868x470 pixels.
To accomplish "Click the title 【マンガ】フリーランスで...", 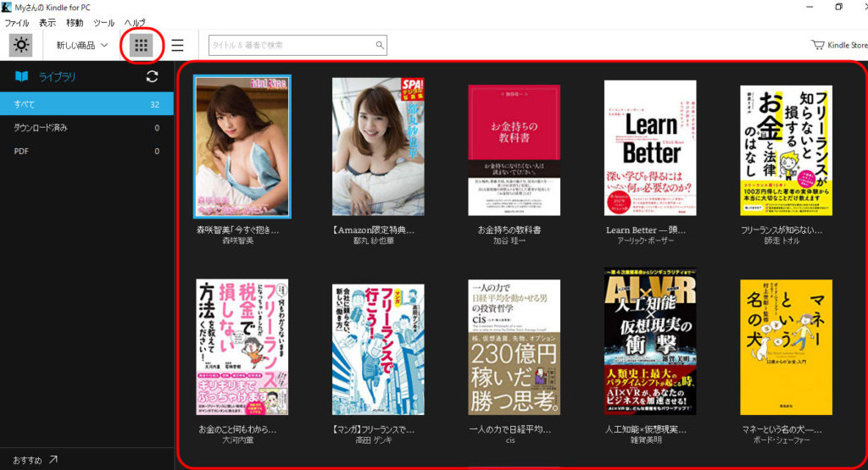I will coord(374,429).
